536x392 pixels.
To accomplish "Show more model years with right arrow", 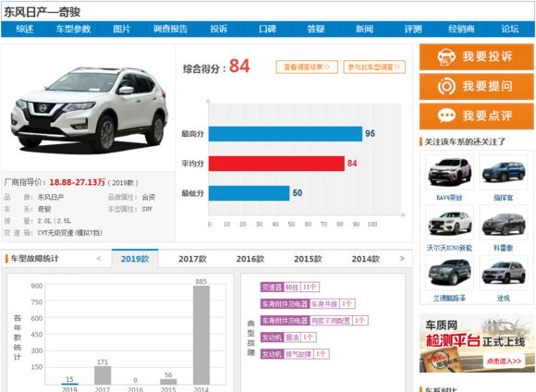I will [x=402, y=259].
